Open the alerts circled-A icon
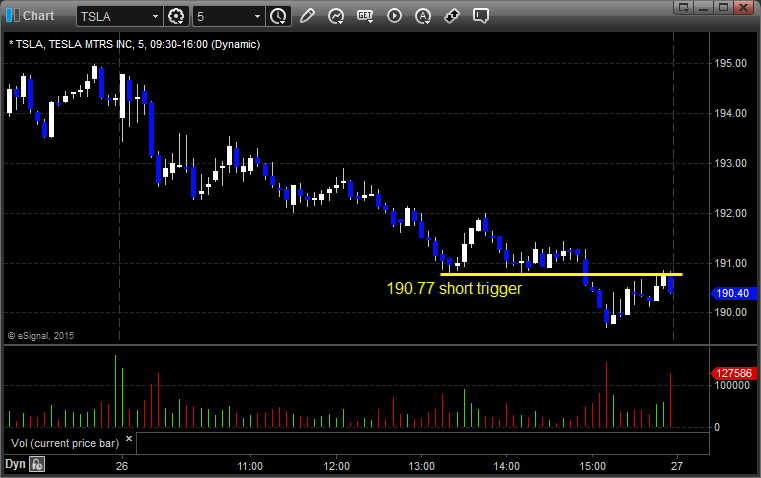Screen dimensions: 761x478 click(423, 16)
